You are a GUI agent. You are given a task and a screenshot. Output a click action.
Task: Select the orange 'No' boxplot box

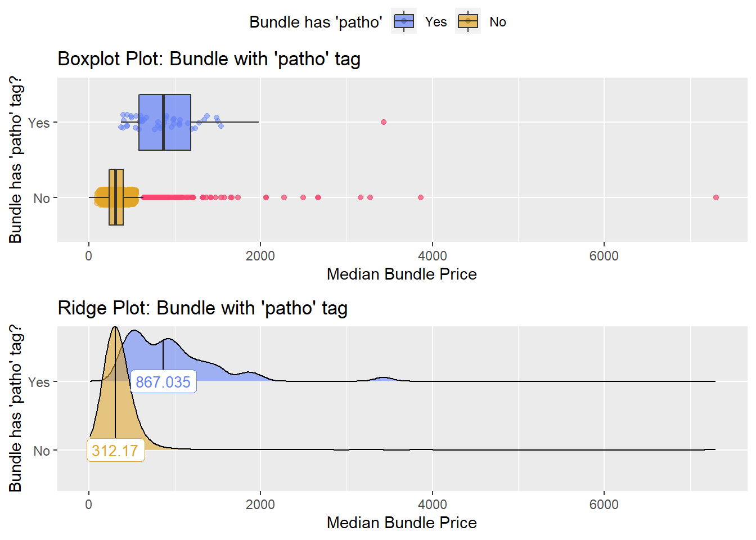coord(116,197)
